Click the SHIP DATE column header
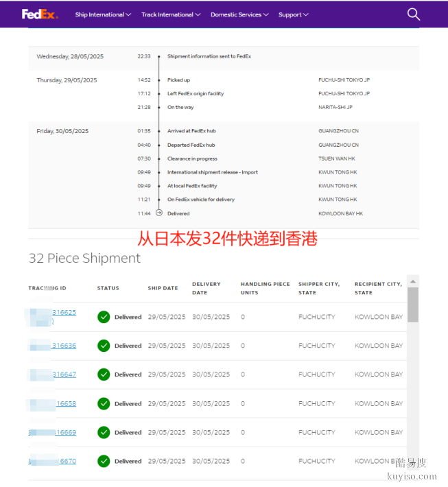 point(163,288)
